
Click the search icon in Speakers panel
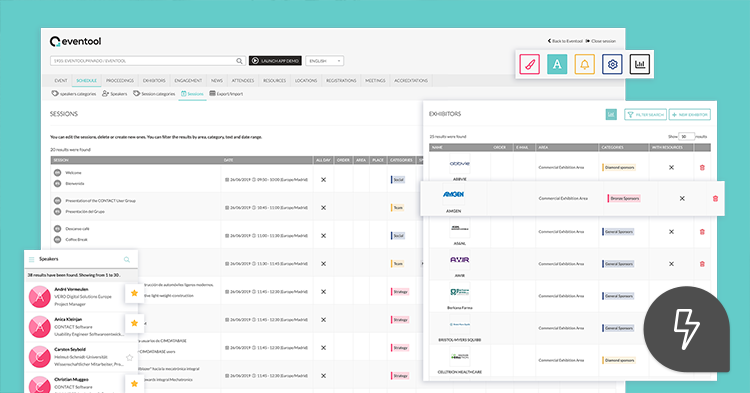point(127,260)
